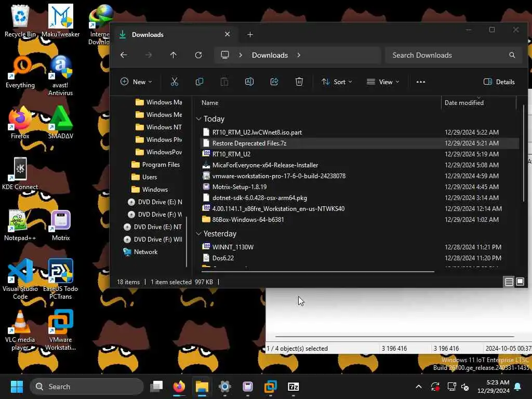
Task: Click the search magnifier icon in Explorer
Action: tap(512, 55)
